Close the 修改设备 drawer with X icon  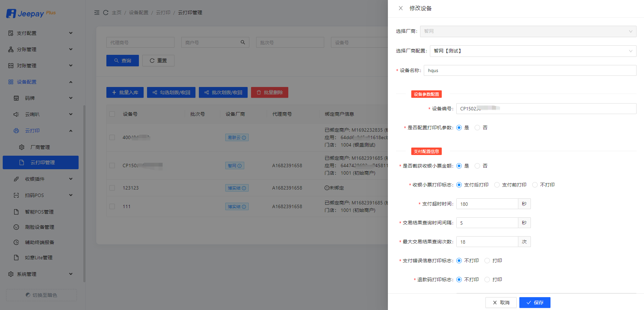[x=400, y=8]
